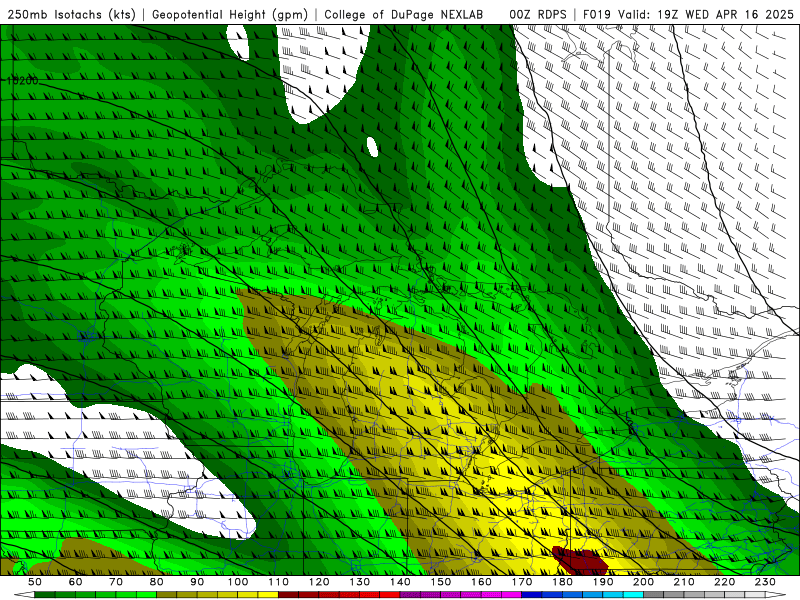Click the "170" value on the color scale
The image size is (800, 600).
(522, 582)
